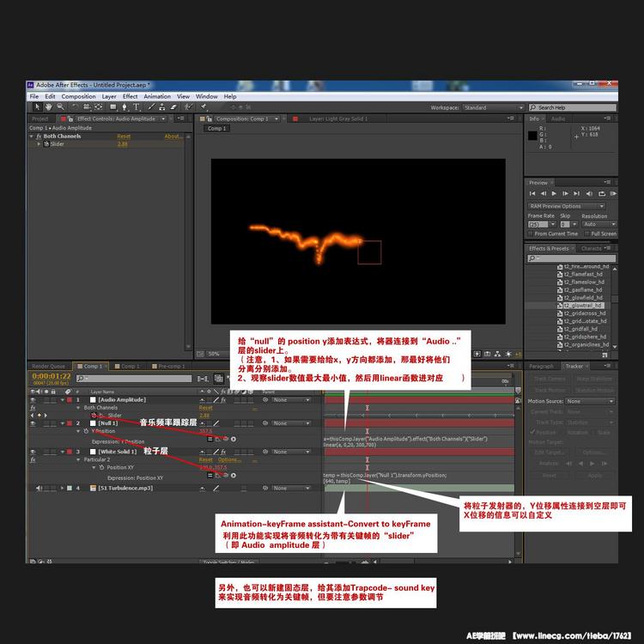
Task: Open the Composition menu
Action: pyautogui.click(x=78, y=96)
